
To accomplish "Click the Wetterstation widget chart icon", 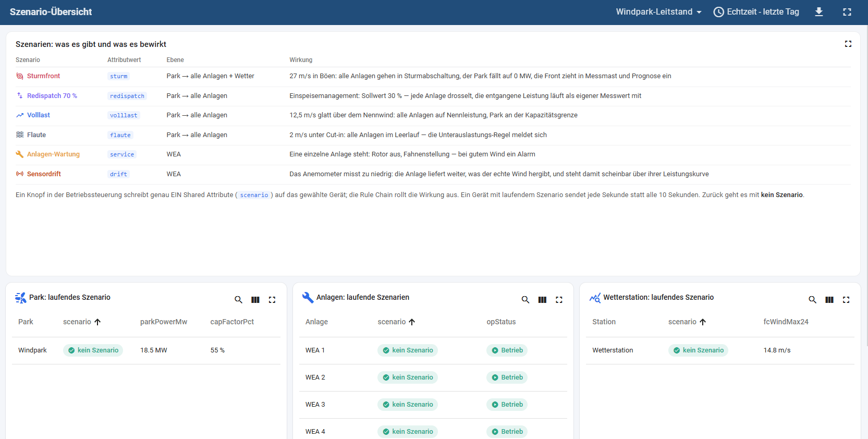I will pyautogui.click(x=595, y=298).
